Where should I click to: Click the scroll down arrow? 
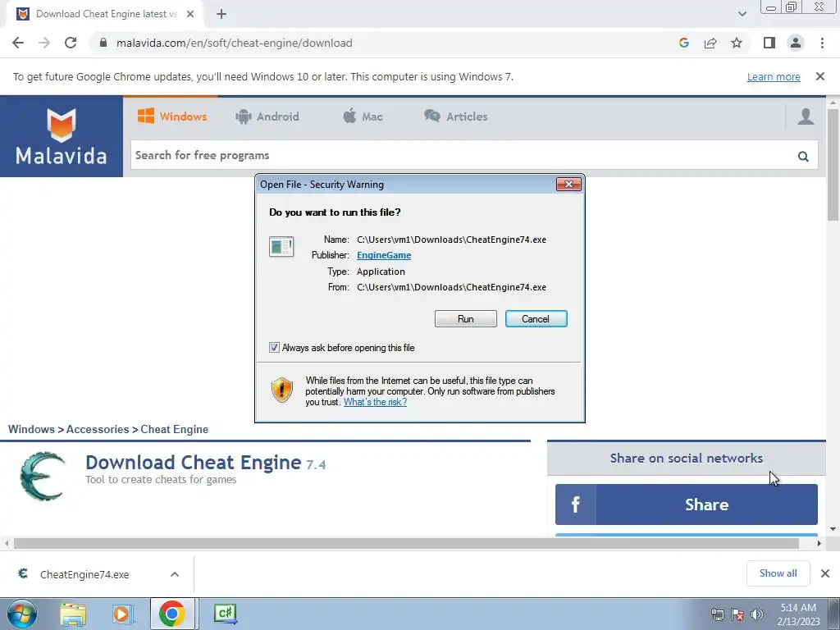pyautogui.click(x=833, y=529)
